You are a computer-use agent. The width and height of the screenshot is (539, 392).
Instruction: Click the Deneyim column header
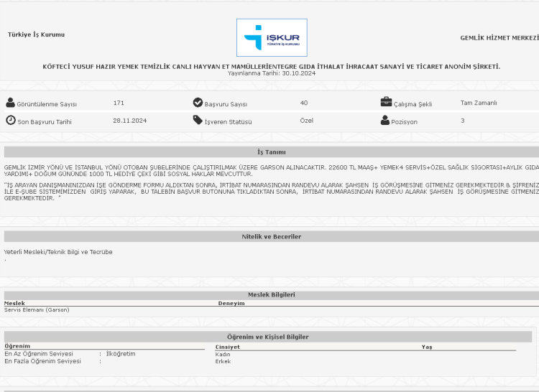pos(231,303)
